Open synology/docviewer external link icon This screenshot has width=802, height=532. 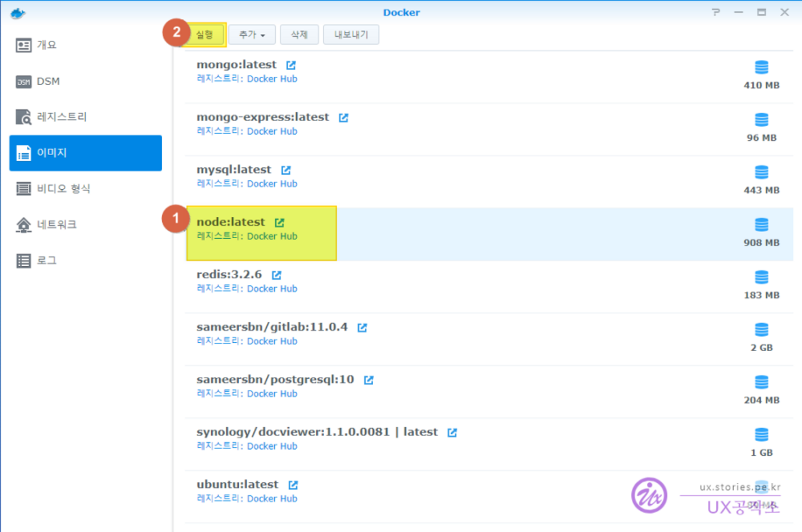click(452, 432)
